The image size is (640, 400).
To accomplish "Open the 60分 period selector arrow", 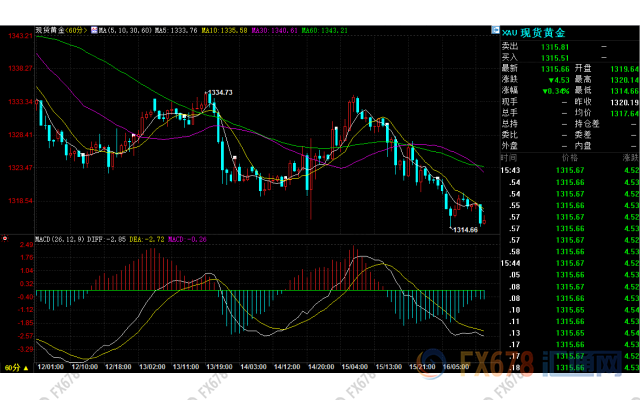I will point(26,368).
